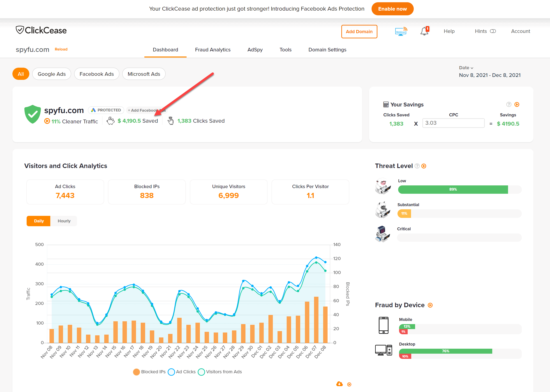This screenshot has height=392, width=550.
Task: Go to Fraud Analytics tab
Action: pyautogui.click(x=213, y=50)
